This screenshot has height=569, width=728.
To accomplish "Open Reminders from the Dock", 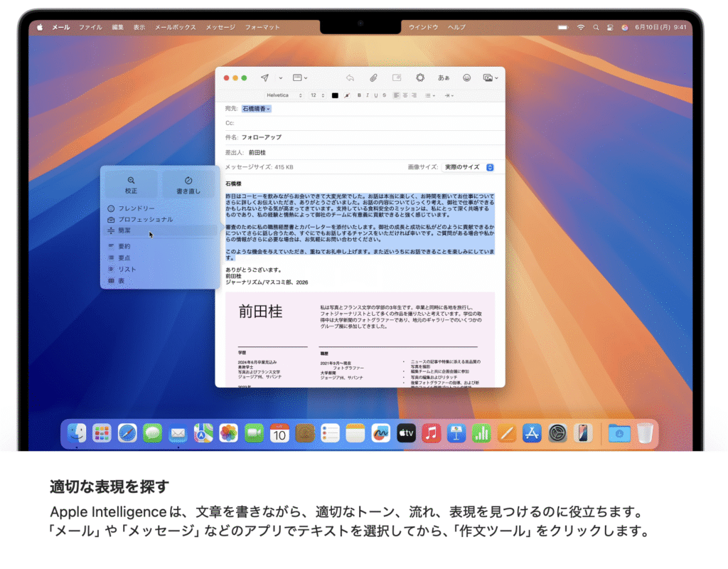I will click(x=330, y=433).
